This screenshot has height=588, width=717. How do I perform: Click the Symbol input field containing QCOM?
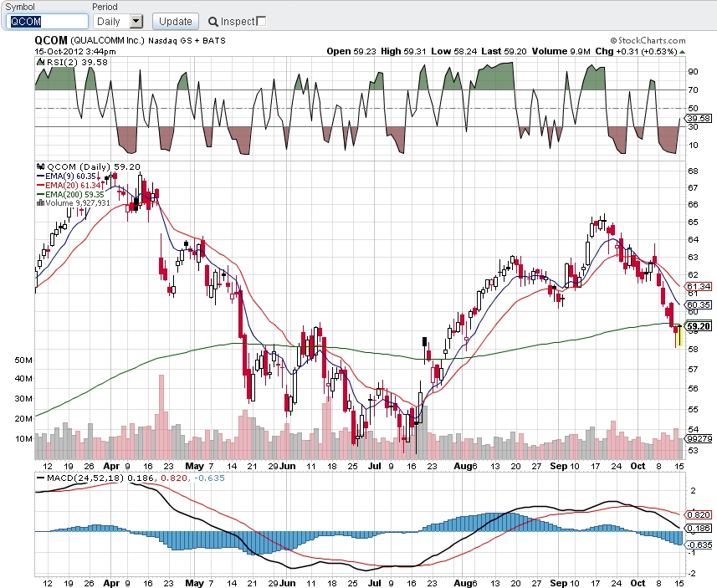[47, 22]
